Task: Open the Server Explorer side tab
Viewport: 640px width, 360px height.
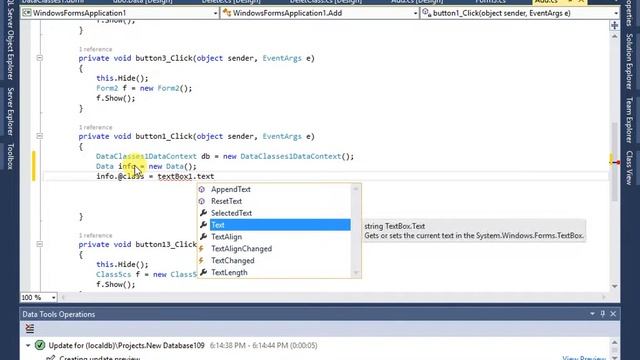Action: [10, 111]
